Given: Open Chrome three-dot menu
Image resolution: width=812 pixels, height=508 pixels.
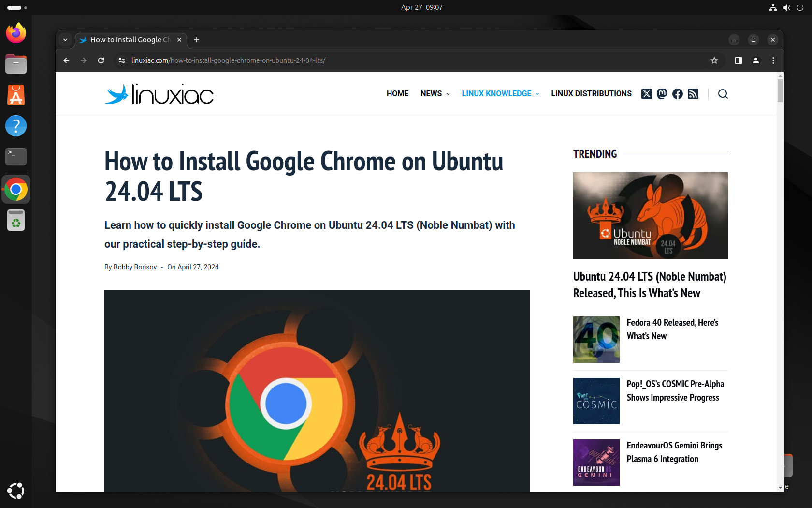Looking at the screenshot, I should (773, 60).
